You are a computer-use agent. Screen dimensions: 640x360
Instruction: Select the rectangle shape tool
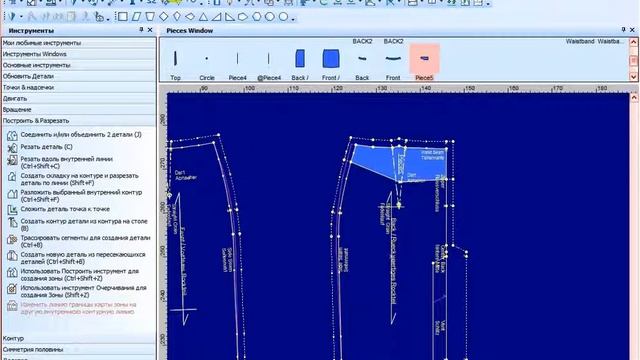click(122, 17)
